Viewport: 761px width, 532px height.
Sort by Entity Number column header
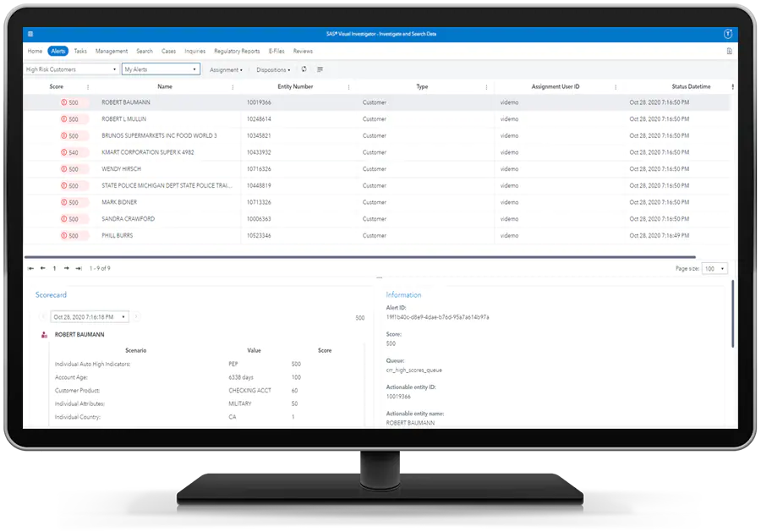point(295,86)
